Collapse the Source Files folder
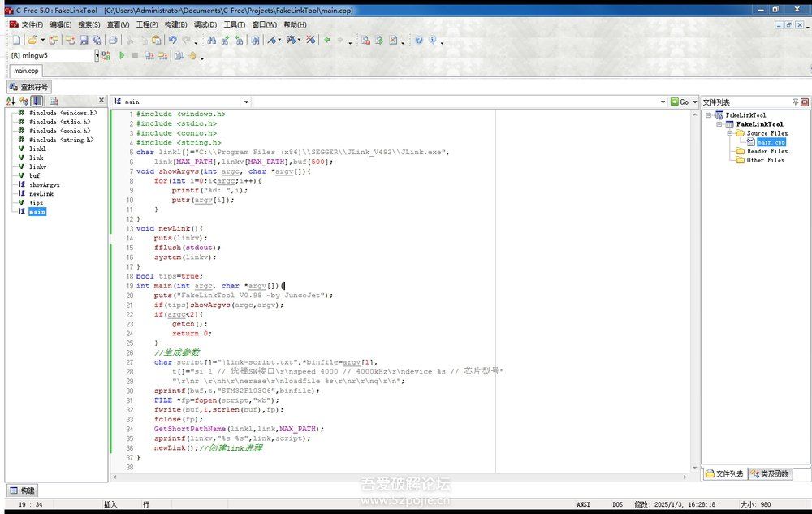The image size is (812, 514). pos(730,133)
